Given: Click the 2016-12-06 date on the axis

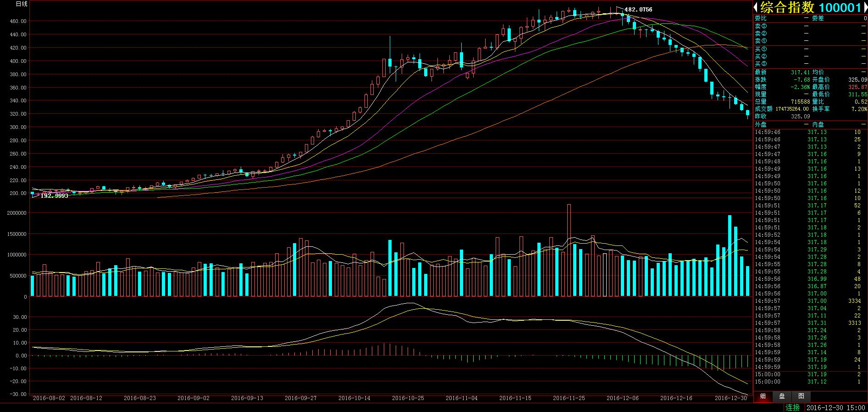Looking at the screenshot, I should coord(623,398).
